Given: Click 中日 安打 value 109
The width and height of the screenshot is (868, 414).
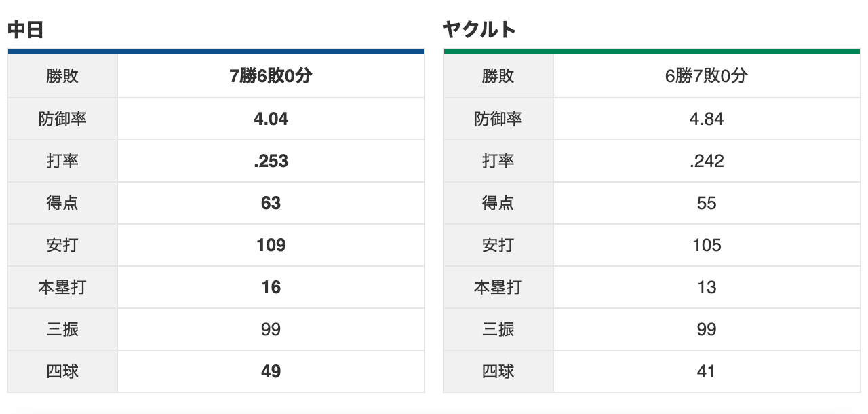Looking at the screenshot, I should pos(271,245).
